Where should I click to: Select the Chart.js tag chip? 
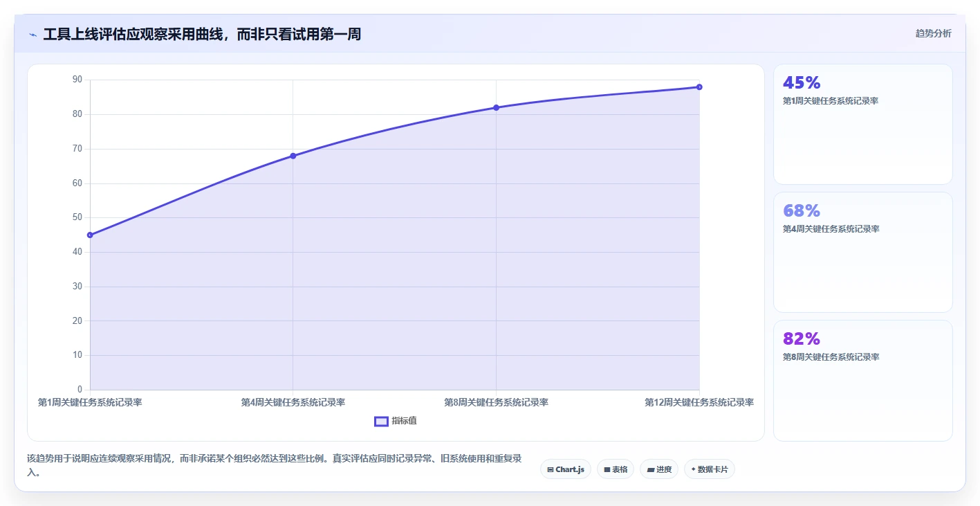tap(565, 469)
